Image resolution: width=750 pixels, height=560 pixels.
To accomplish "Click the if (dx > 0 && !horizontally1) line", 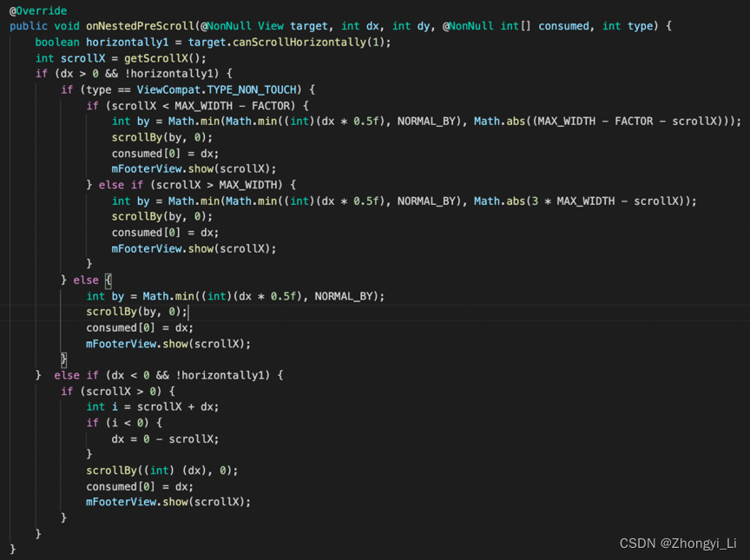I will [134, 74].
